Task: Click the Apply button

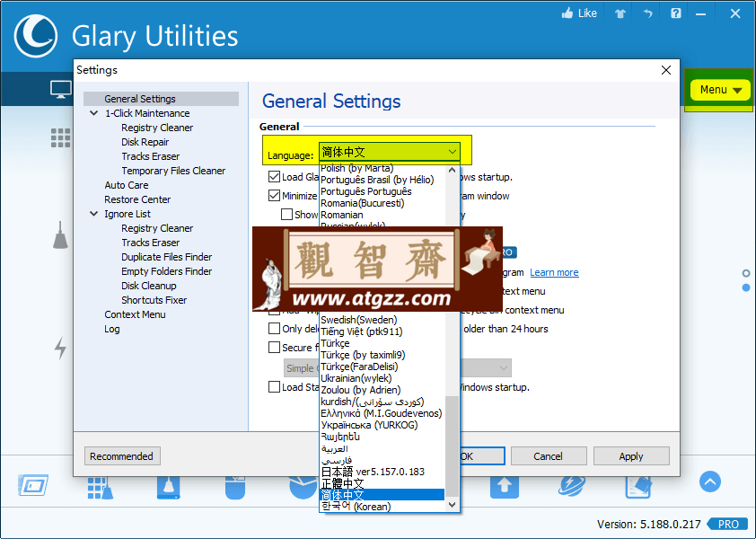Action: [631, 456]
